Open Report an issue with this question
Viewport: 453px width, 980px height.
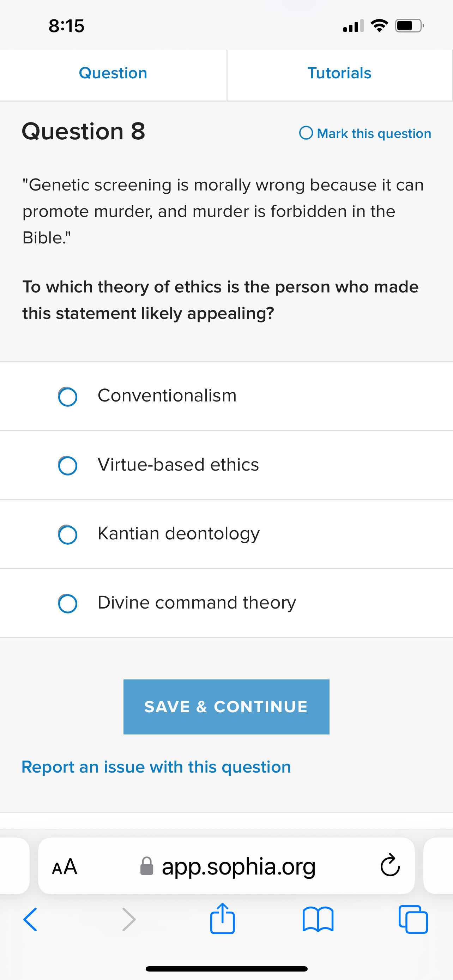point(156,767)
